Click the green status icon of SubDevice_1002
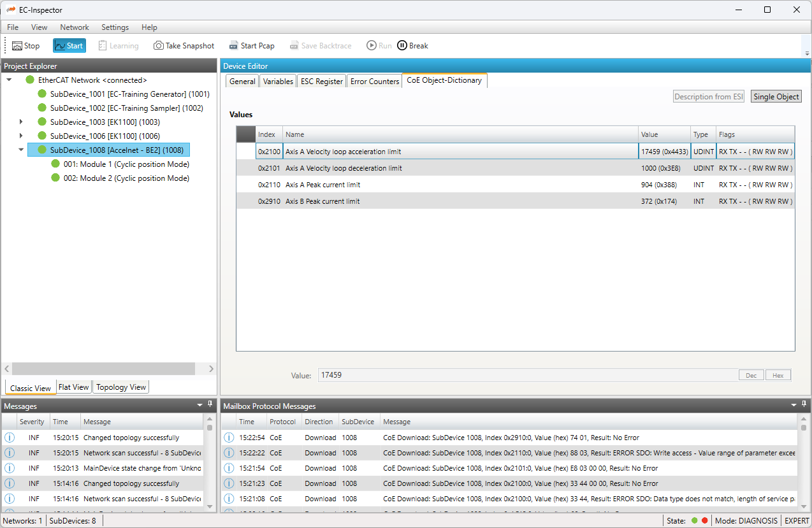812x528 pixels. [42, 108]
